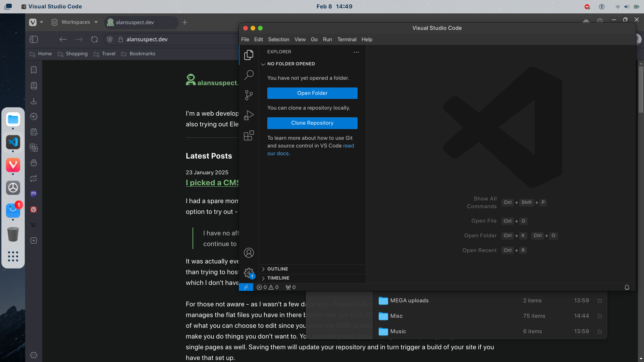Expand the OUTLINE section

click(312, 269)
